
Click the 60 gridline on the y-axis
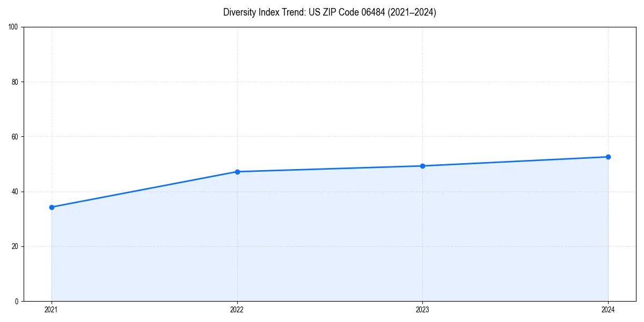(322, 136)
